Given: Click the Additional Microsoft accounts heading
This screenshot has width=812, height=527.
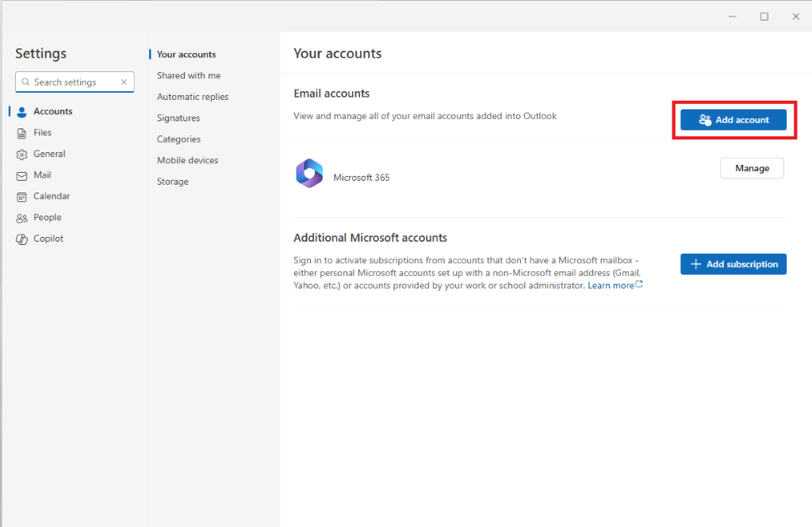Looking at the screenshot, I should (x=370, y=238).
